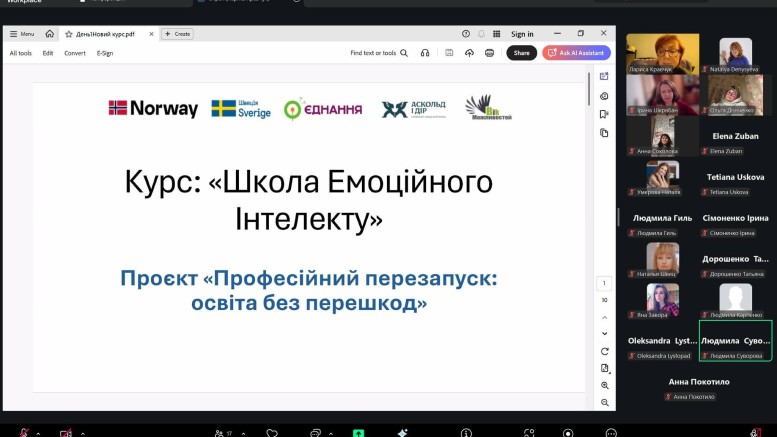Click Ask AI Assistant button
Image resolution: width=777 pixels, height=437 pixels.
point(576,53)
